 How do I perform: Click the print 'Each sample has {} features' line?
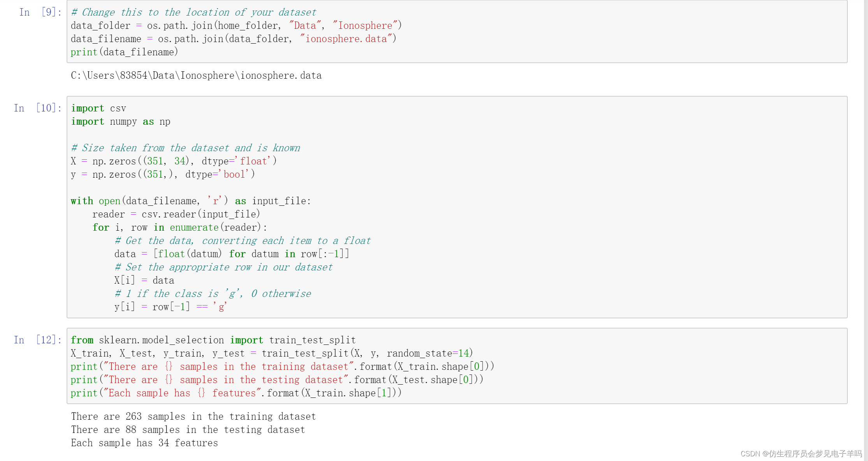coord(236,393)
